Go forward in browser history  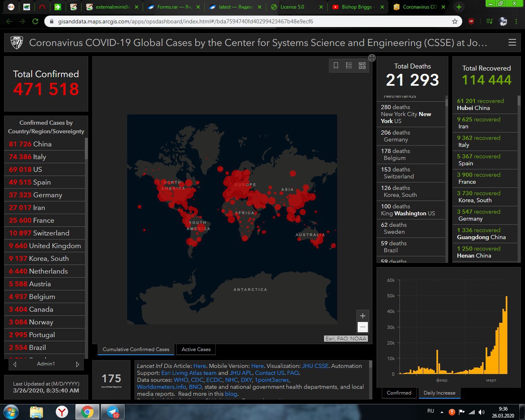pos(22,21)
